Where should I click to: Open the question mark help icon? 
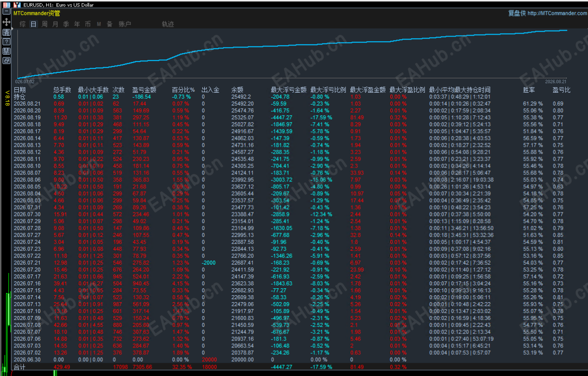(6, 42)
